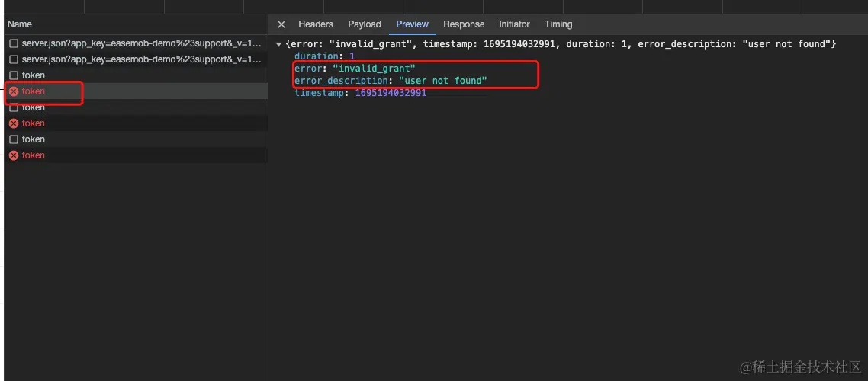Collapse the JSON object disclosure triangle
This screenshot has width=868, height=381.
(x=278, y=43)
